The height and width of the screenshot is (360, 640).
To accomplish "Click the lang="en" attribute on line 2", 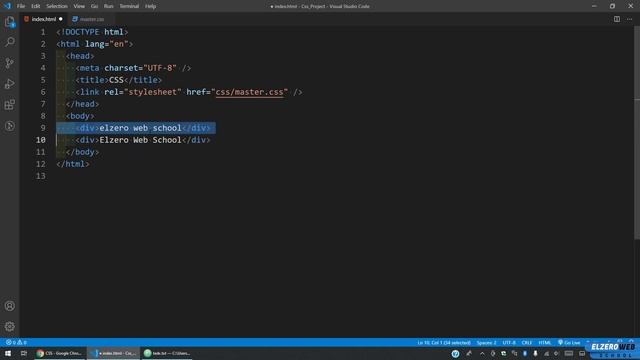I will 107,44.
